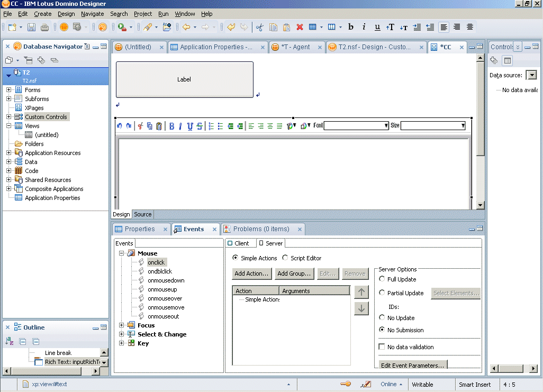Expand the Select & Change events group
Screen dimensions: 543x392
[x=122, y=334]
